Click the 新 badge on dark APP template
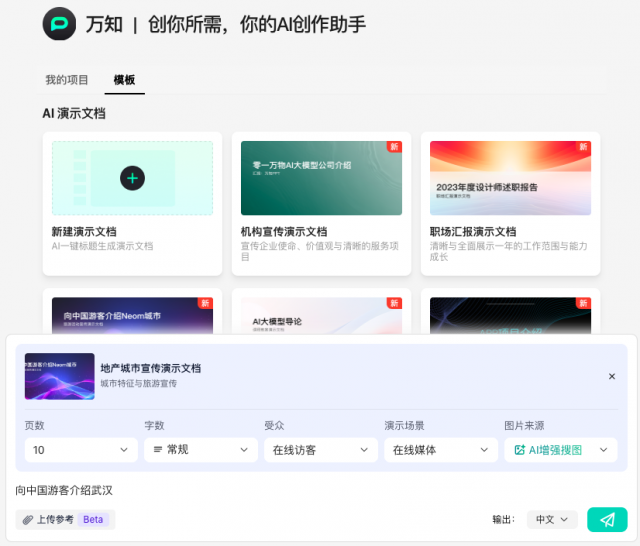This screenshot has width=640, height=546. coord(583,303)
